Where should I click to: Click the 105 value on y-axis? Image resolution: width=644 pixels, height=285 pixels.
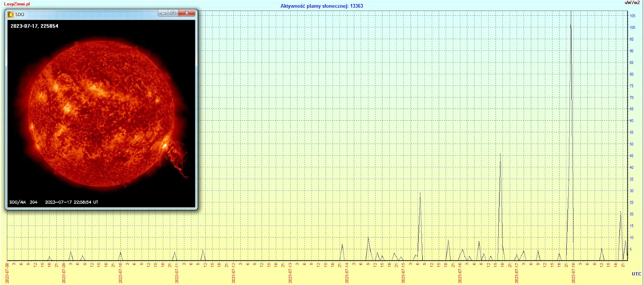pyautogui.click(x=633, y=16)
